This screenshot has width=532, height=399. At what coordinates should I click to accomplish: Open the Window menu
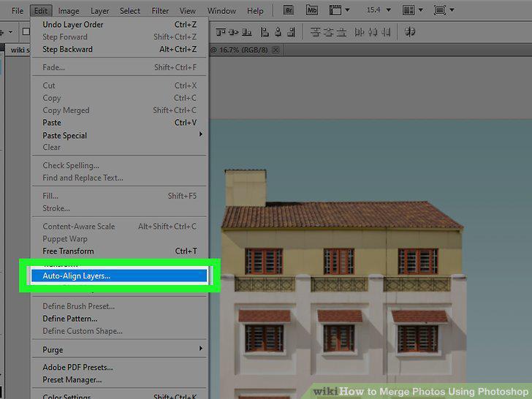pos(221,11)
